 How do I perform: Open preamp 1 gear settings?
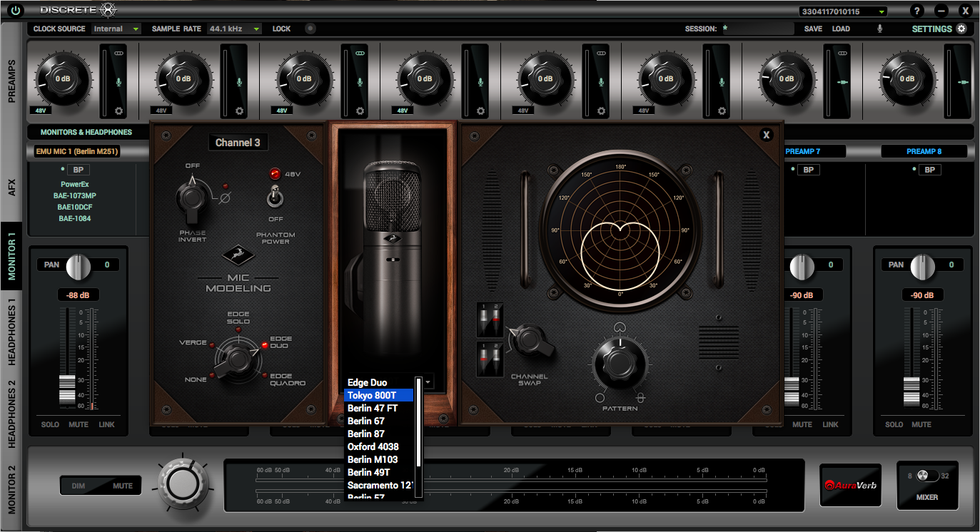[x=118, y=111]
